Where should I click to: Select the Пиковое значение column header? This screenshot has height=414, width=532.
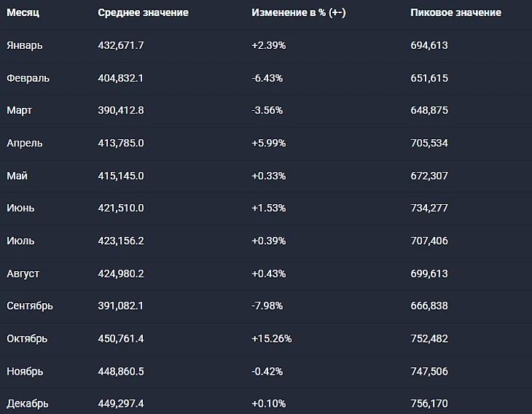coord(455,13)
